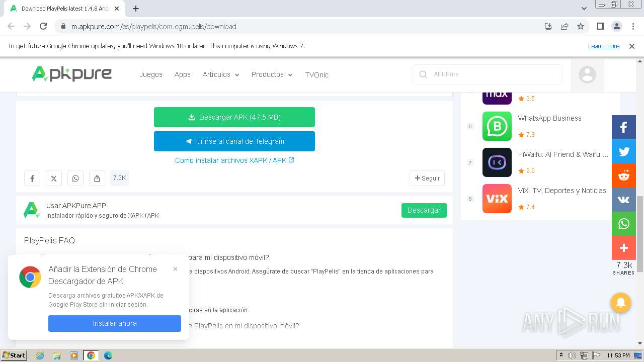Bookmark this page with star icon

pos(581,26)
